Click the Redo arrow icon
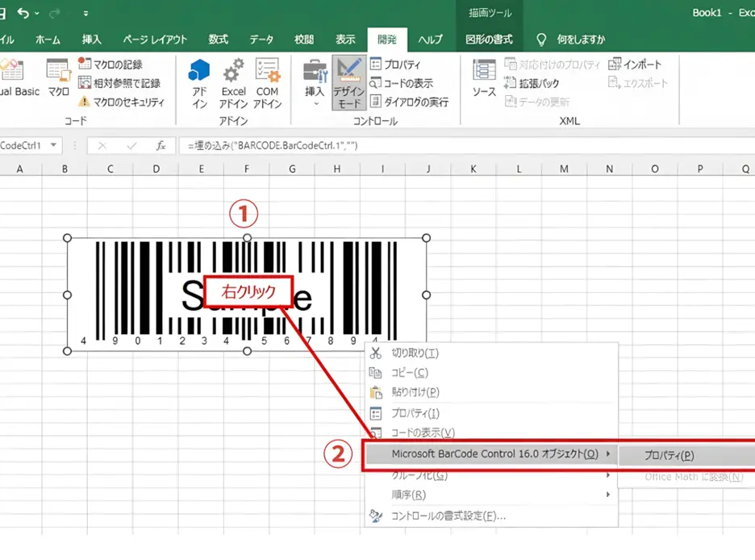Image resolution: width=755 pixels, height=560 pixels. (x=54, y=13)
